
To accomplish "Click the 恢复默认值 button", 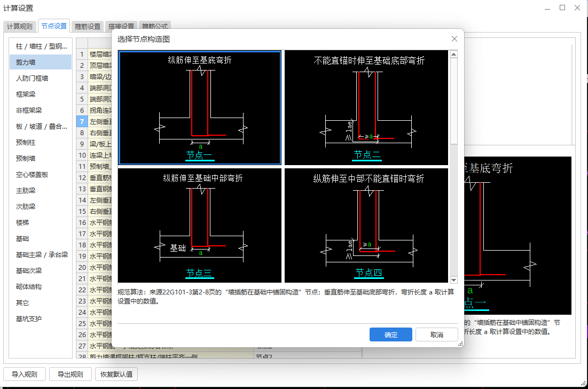I will (x=116, y=374).
